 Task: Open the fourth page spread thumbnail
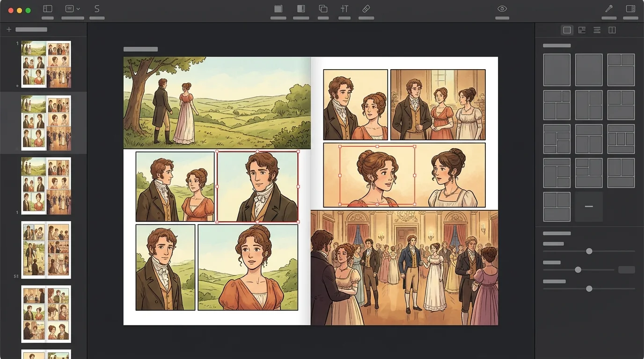(x=46, y=250)
